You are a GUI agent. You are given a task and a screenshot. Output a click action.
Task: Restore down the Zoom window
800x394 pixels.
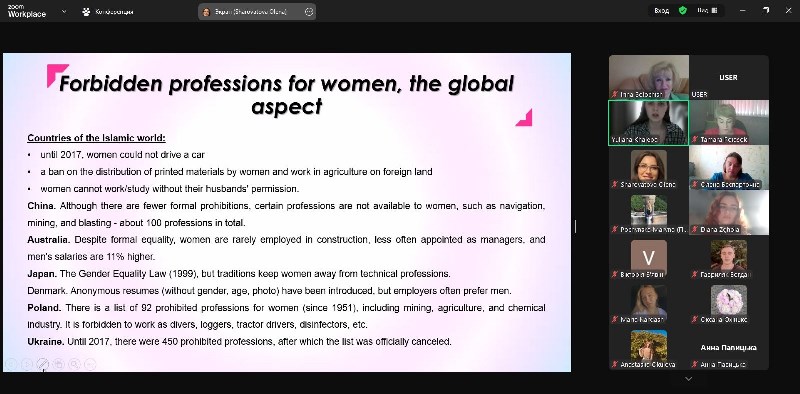(765, 10)
